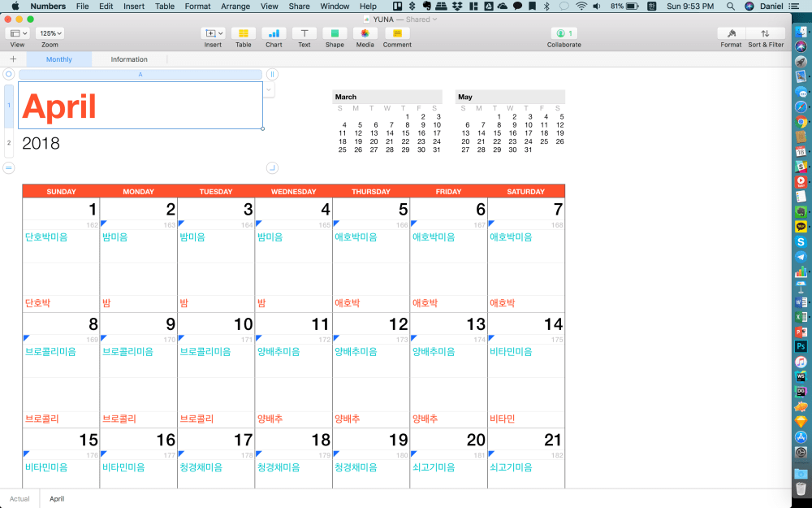Open the 125% zoom level dropdown

pyautogui.click(x=49, y=33)
